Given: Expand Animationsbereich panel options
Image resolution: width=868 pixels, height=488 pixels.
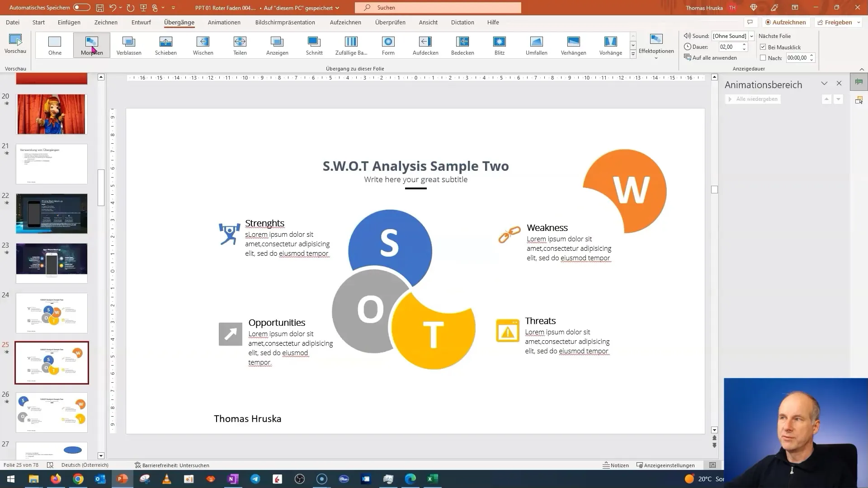Looking at the screenshot, I should point(825,84).
